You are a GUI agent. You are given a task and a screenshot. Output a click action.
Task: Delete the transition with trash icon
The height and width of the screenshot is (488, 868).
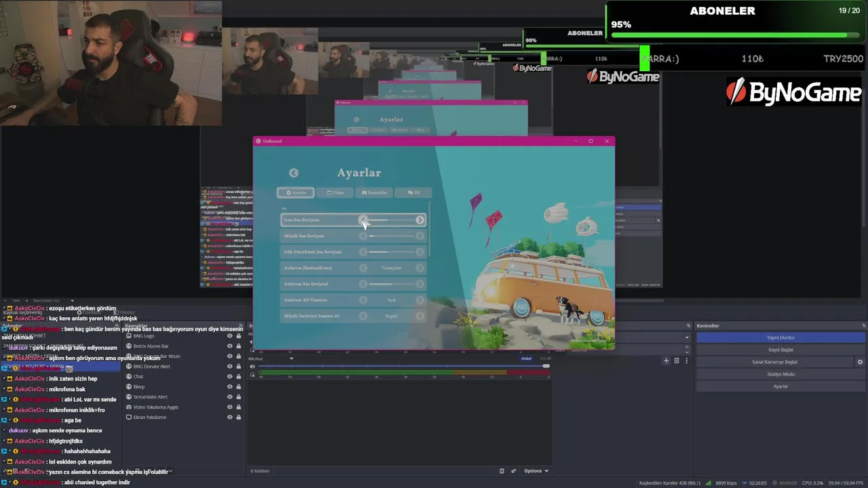[x=676, y=361]
